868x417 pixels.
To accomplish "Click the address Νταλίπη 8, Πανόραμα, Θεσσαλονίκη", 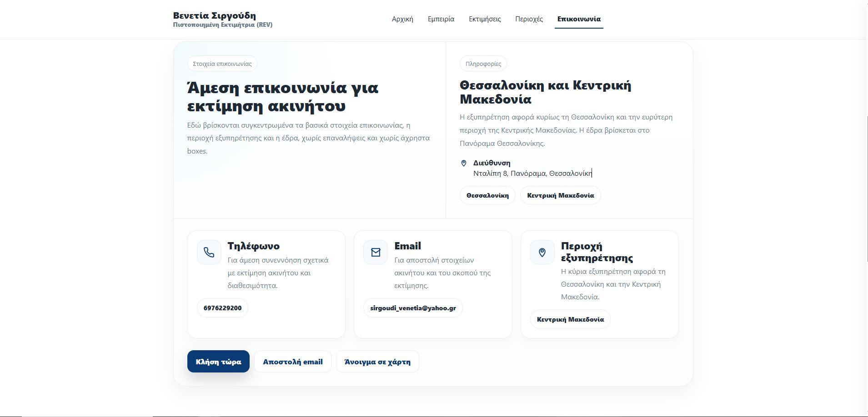I will click(532, 173).
